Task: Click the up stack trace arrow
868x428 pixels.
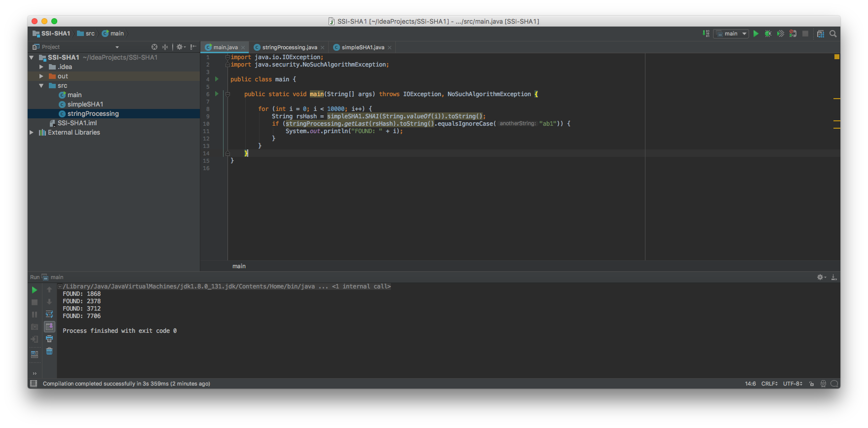Action: (x=49, y=290)
